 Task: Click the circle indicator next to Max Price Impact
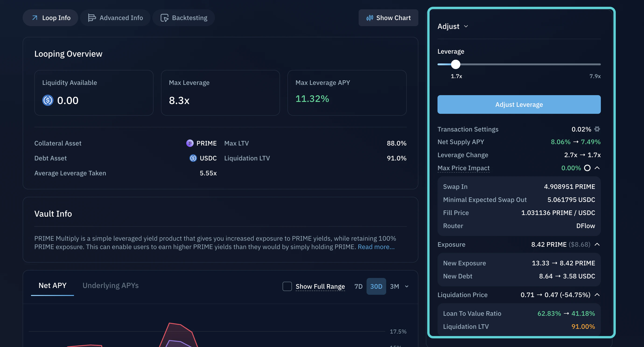click(x=587, y=168)
